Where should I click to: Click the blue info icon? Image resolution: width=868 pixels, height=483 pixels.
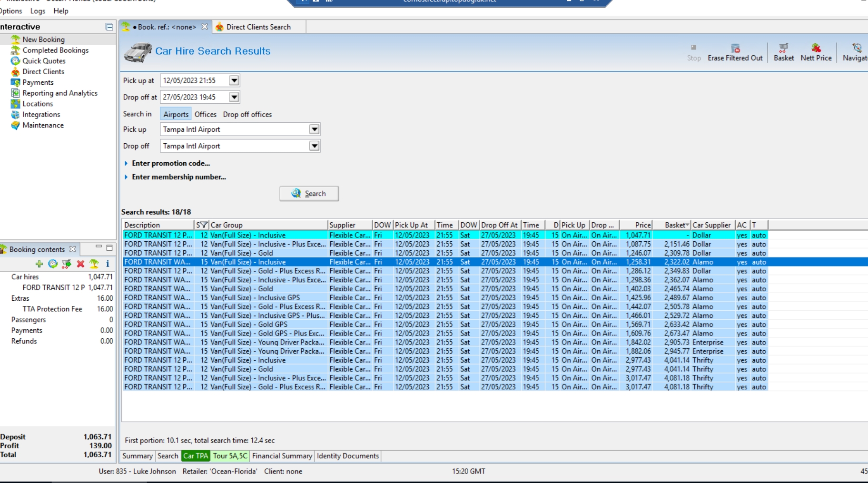[x=108, y=264]
